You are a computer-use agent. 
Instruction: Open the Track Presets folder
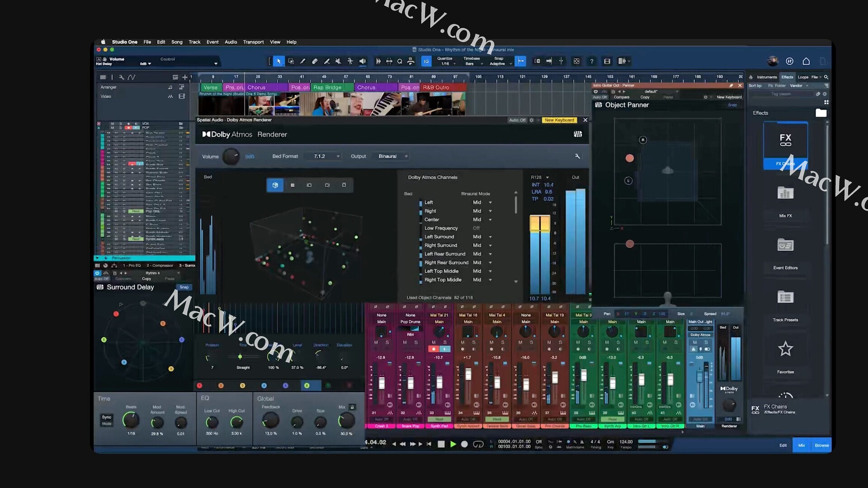(785, 305)
